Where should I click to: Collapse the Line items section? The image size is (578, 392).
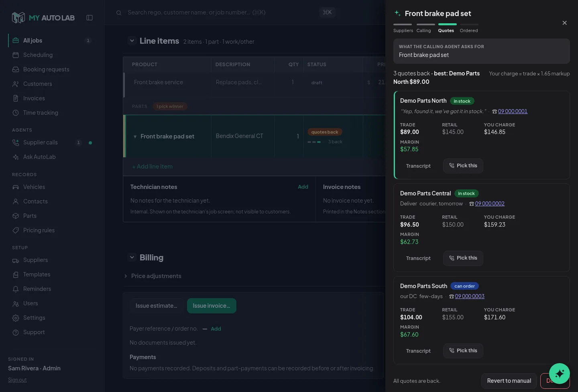click(132, 41)
